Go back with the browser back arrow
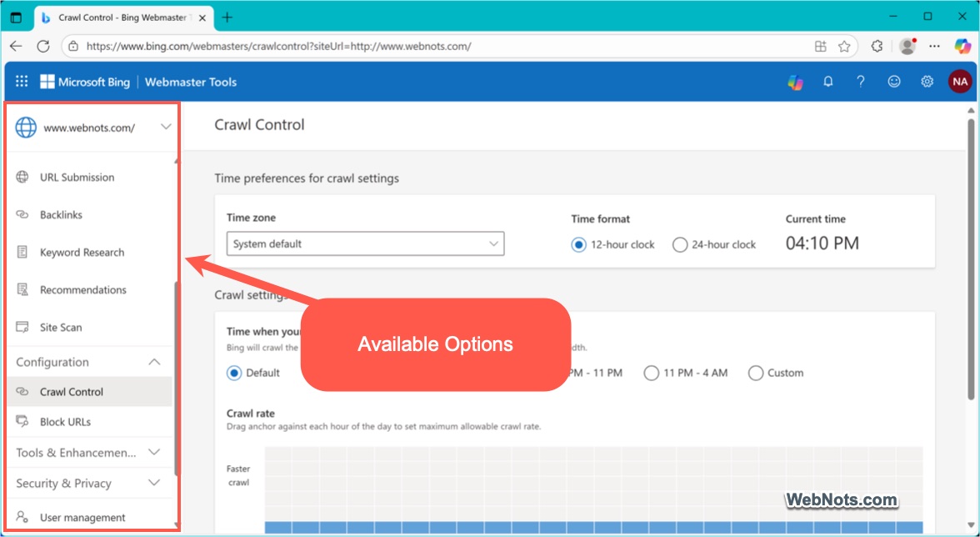980x537 pixels. pos(17,46)
